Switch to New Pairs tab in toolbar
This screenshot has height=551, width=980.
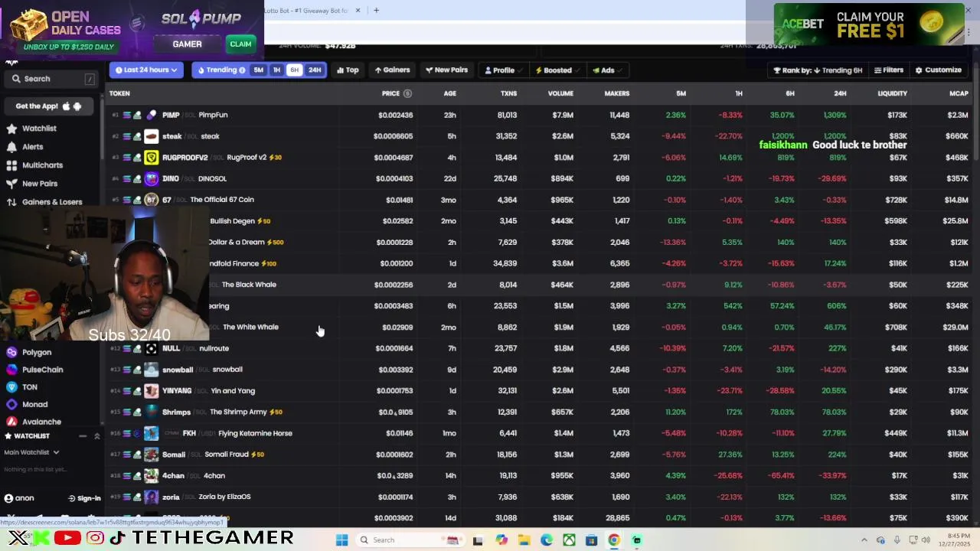[446, 70]
